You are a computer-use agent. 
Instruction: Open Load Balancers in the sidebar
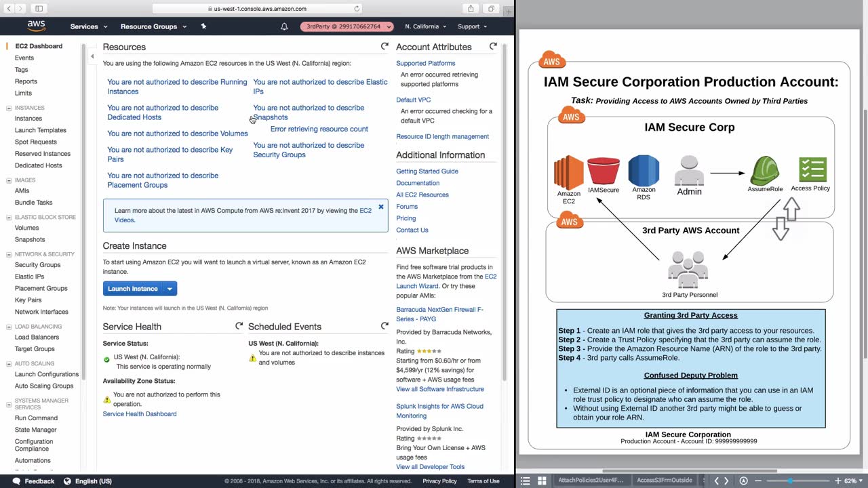coord(37,338)
